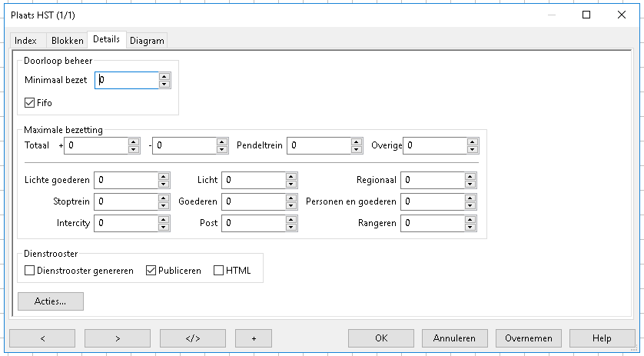Viewport: 644px width, 356px height.
Task: Click the next record '>' button
Action: point(117,338)
